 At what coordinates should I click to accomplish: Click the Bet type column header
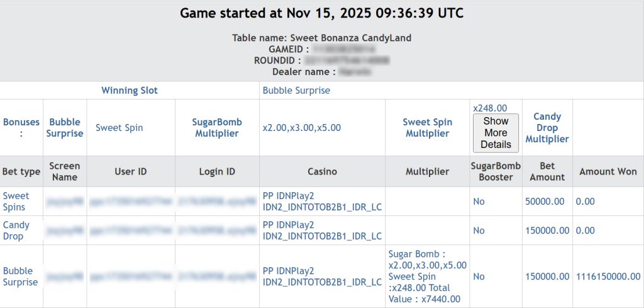(x=21, y=171)
